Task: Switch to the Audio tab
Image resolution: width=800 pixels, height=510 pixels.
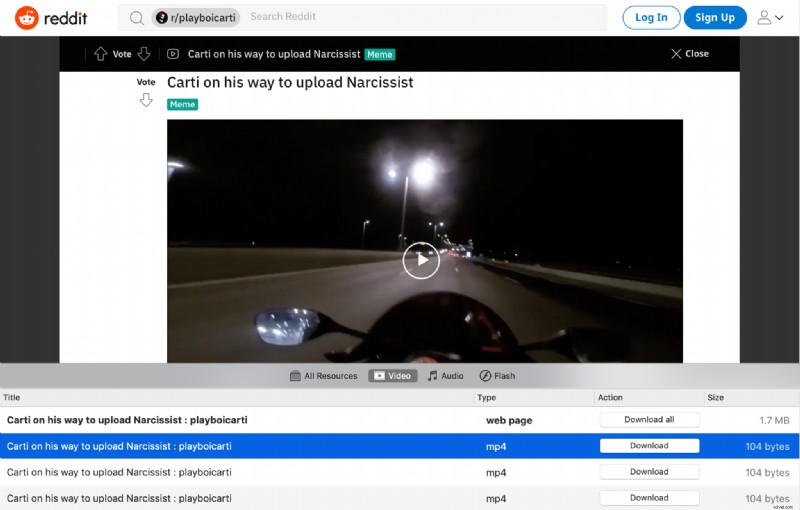Action: point(445,376)
